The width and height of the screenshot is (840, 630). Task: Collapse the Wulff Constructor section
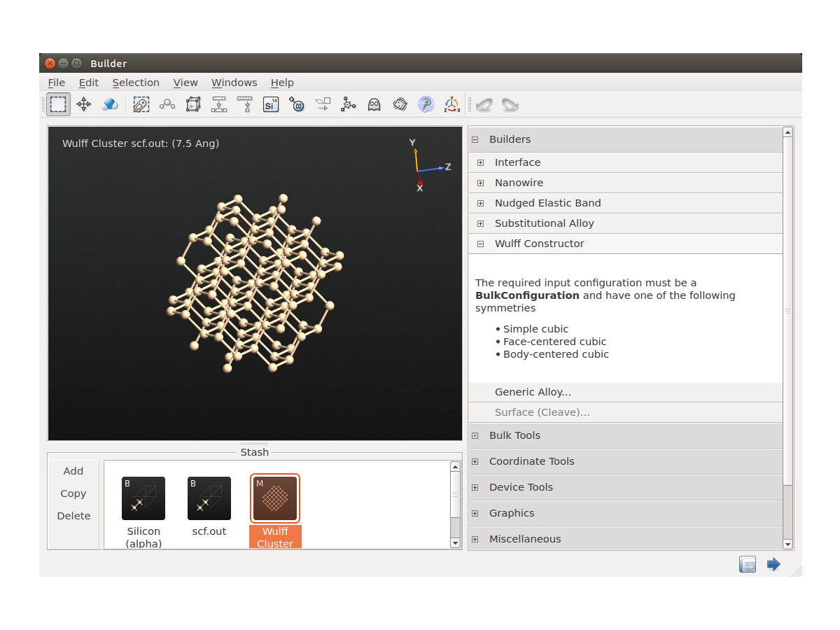pyautogui.click(x=480, y=244)
